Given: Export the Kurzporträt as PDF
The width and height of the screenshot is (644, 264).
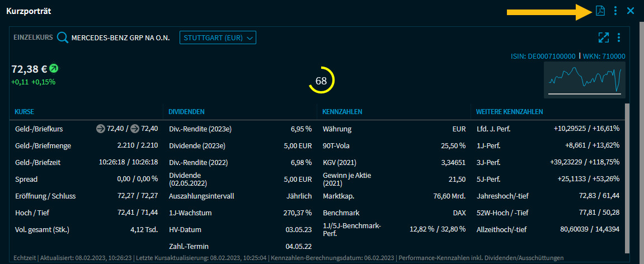Looking at the screenshot, I should pyautogui.click(x=600, y=11).
